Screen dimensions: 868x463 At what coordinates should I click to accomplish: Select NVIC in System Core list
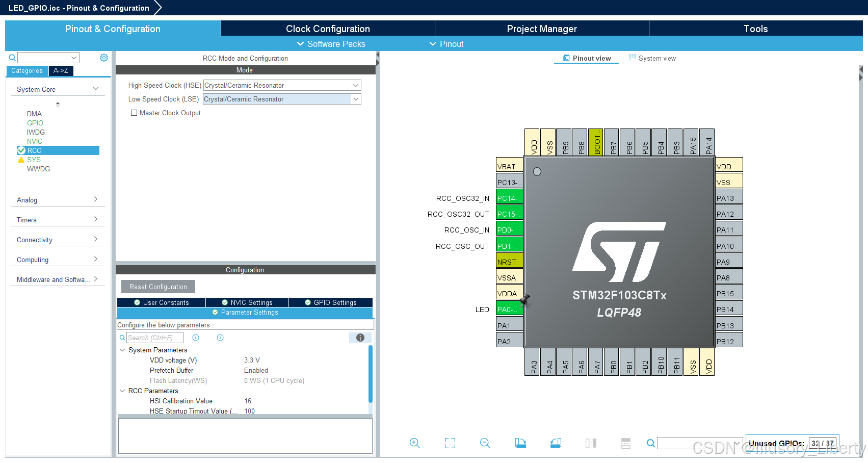[35, 141]
